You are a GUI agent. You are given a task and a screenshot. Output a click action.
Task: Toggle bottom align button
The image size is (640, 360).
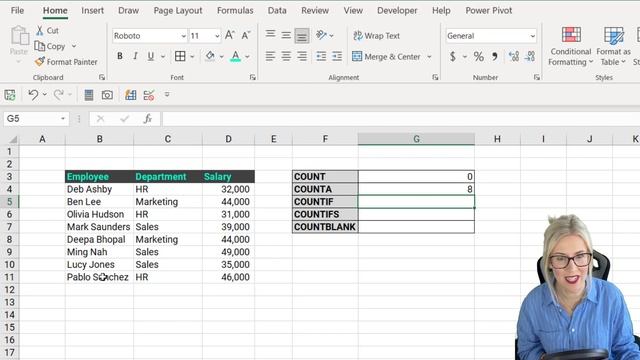(x=302, y=36)
